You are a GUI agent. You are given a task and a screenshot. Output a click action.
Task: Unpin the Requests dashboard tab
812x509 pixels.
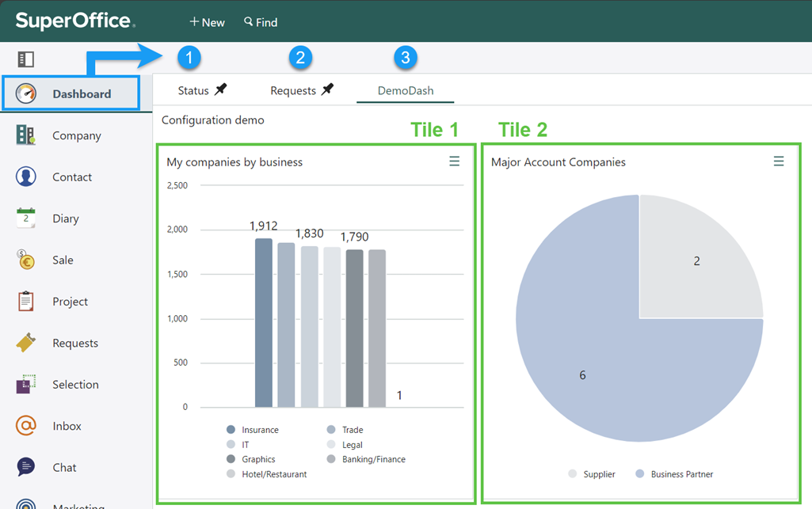tap(327, 90)
